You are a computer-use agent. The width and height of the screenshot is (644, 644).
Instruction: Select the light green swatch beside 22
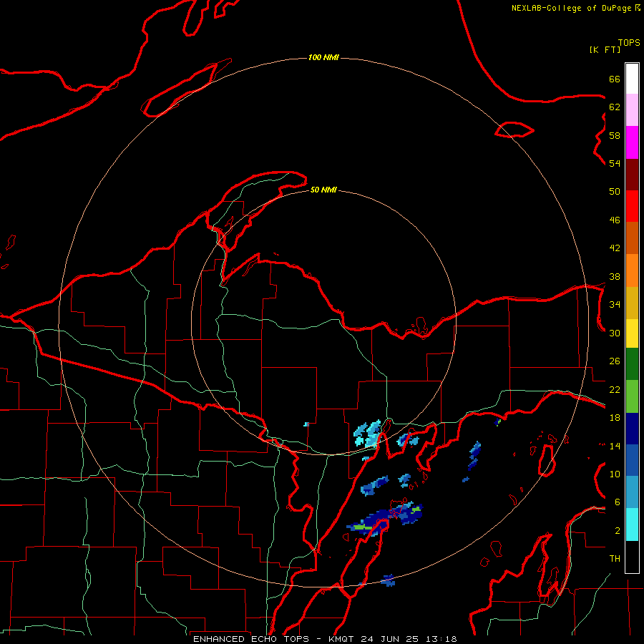pos(632,396)
